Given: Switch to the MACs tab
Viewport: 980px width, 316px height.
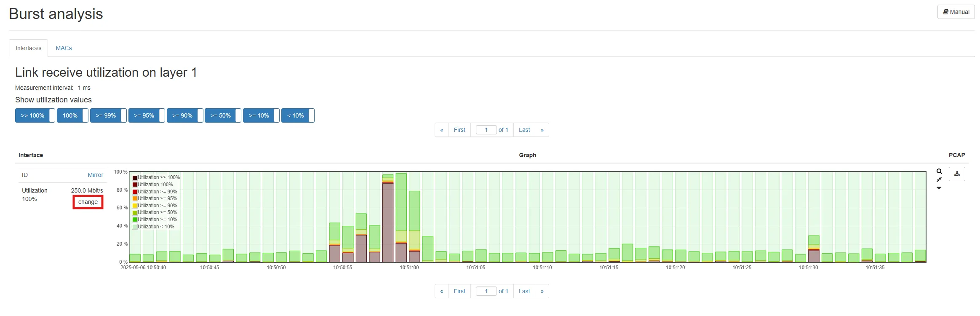Looking at the screenshot, I should [x=64, y=48].
